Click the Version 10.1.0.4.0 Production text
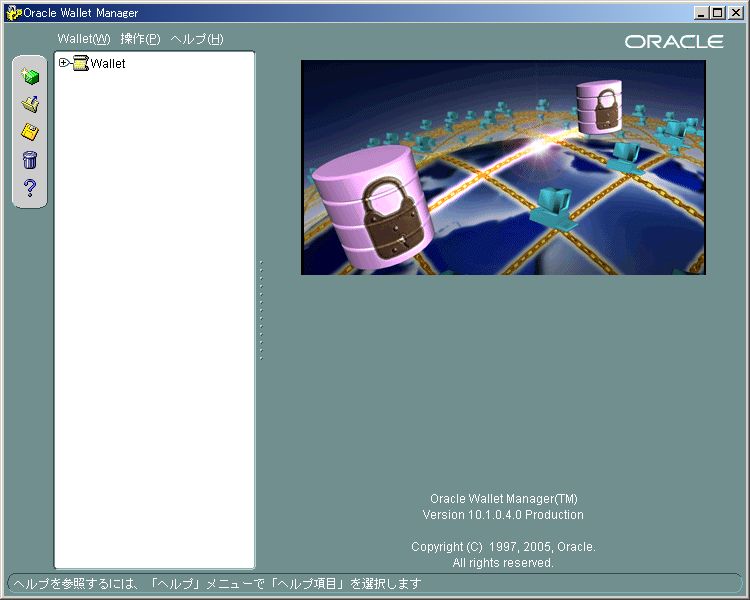The image size is (750, 600). coord(503,515)
